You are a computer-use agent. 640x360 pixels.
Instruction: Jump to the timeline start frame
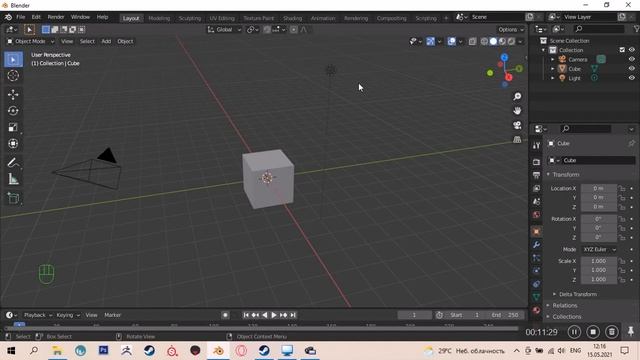point(246,315)
